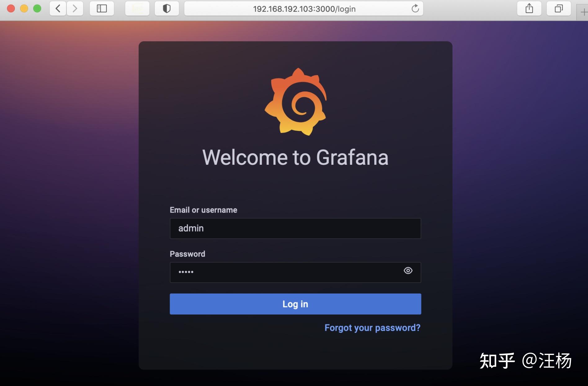The width and height of the screenshot is (588, 386).
Task: Open the Safari share menu
Action: [529, 9]
